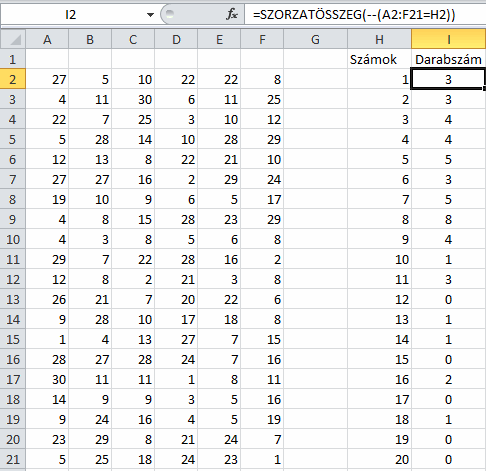
Task: Select cell H17 with value 16
Action: (379, 379)
